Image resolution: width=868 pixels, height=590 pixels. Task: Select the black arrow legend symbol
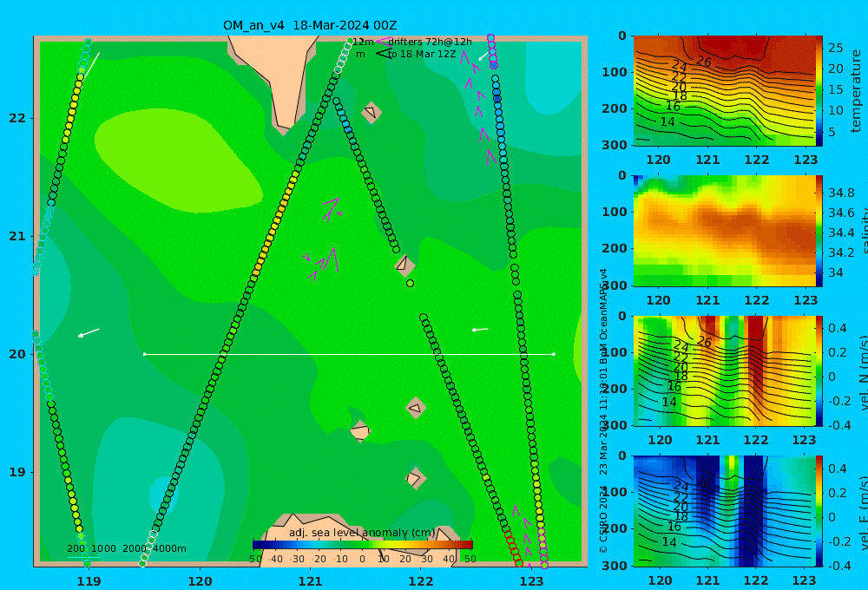383,54
